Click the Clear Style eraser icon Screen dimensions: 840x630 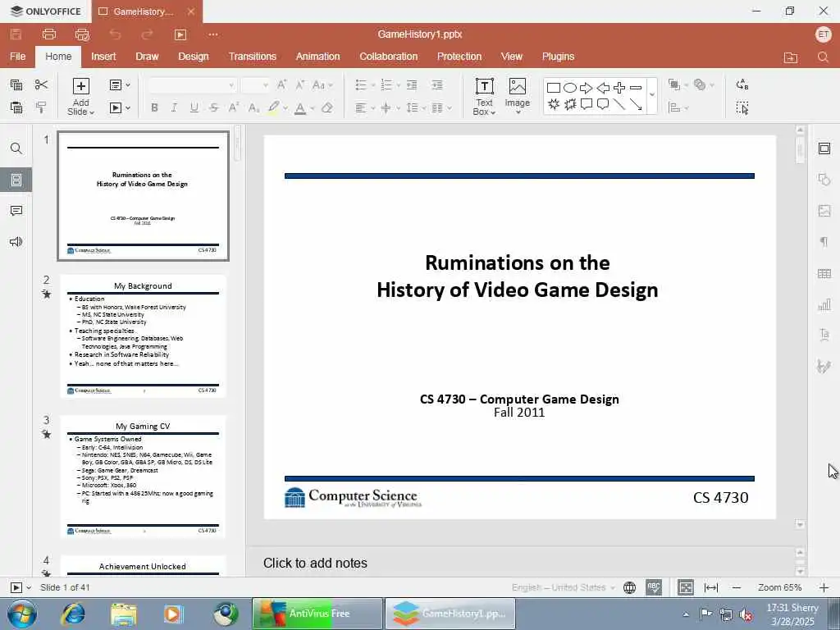click(326, 107)
